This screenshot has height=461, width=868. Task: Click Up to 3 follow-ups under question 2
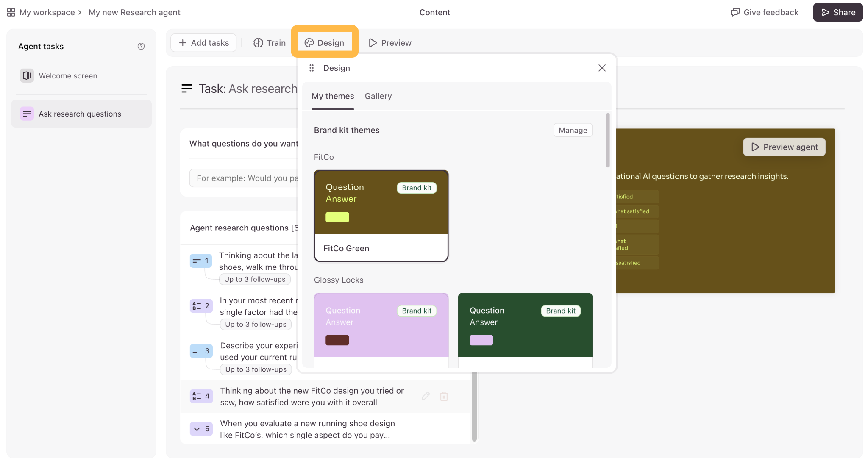coord(256,324)
